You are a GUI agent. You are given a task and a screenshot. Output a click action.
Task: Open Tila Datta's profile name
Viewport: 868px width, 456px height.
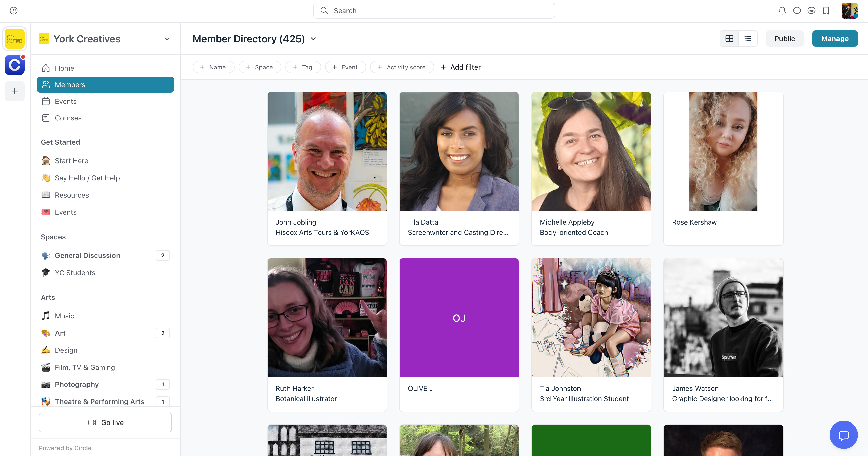[423, 222]
